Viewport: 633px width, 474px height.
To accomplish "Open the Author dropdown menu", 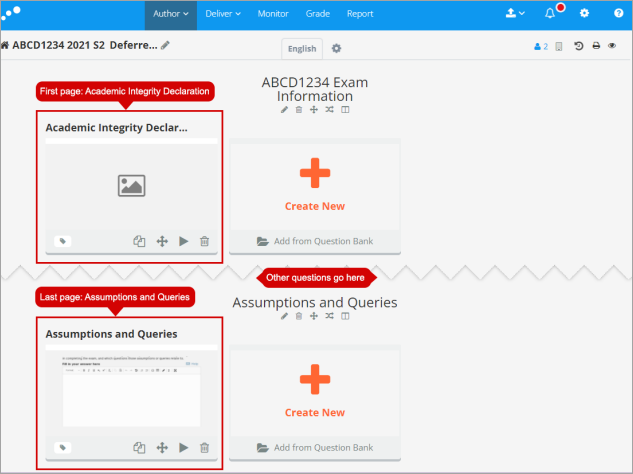I will (171, 14).
